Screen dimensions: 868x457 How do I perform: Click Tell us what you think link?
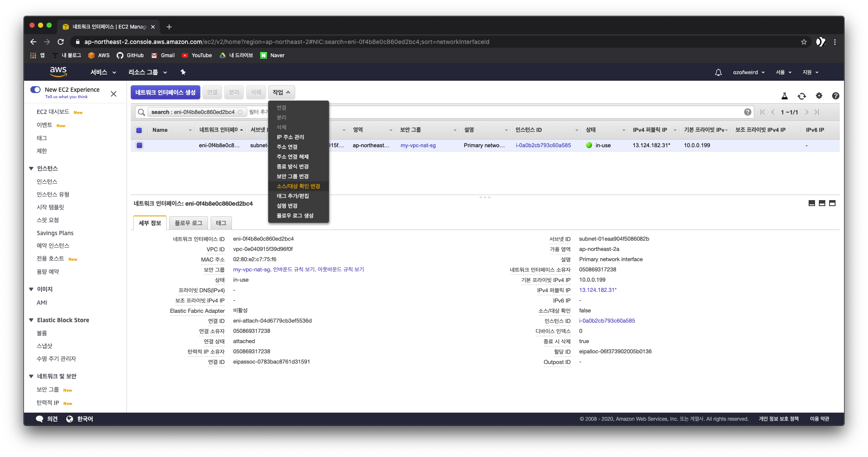tap(66, 97)
